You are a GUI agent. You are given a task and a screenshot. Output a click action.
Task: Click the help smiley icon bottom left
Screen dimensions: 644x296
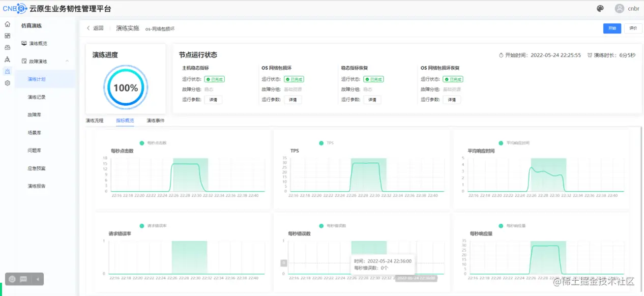coord(12,279)
